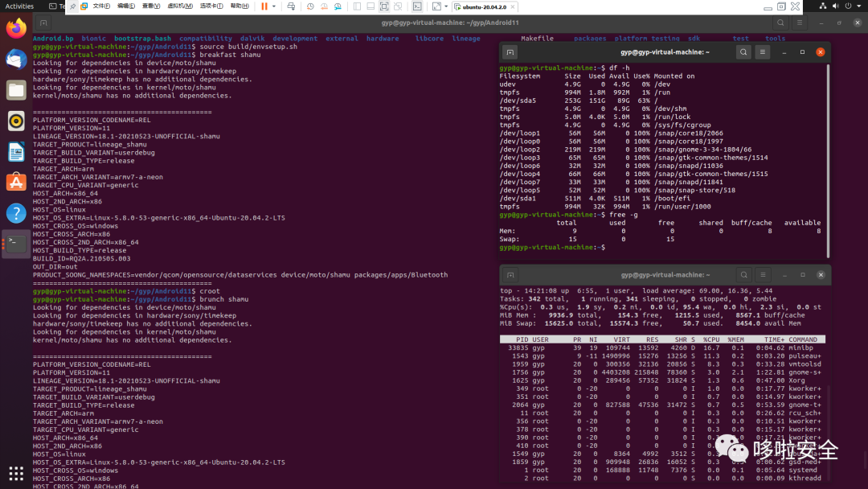Search in the df -h terminal window
This screenshot has width=868, height=489.
click(x=743, y=52)
